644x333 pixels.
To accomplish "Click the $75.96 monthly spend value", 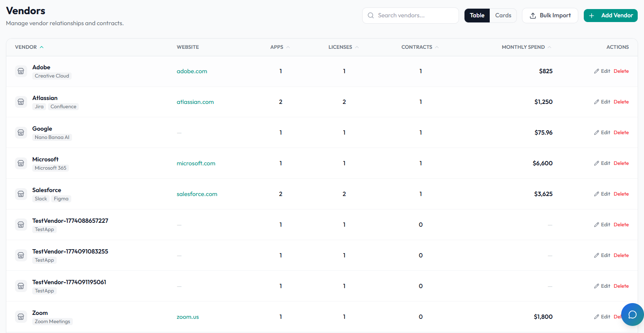I will [x=544, y=133].
